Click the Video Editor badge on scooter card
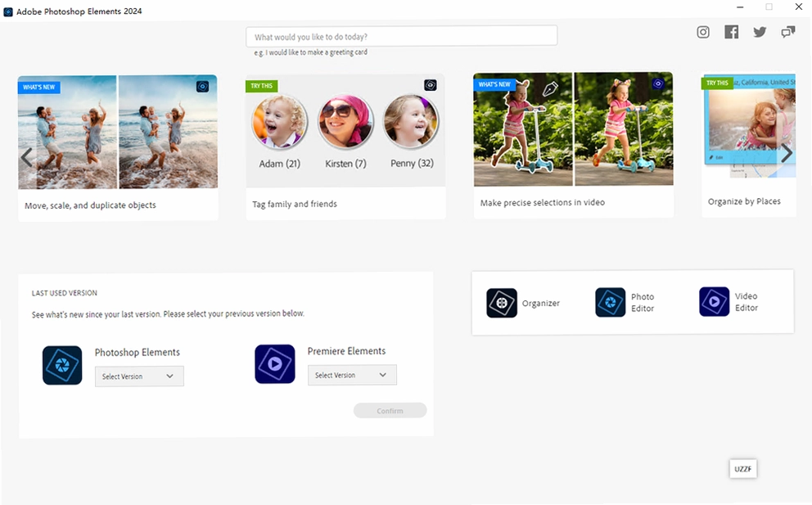Screen dimensions: 812x505 pos(657,83)
